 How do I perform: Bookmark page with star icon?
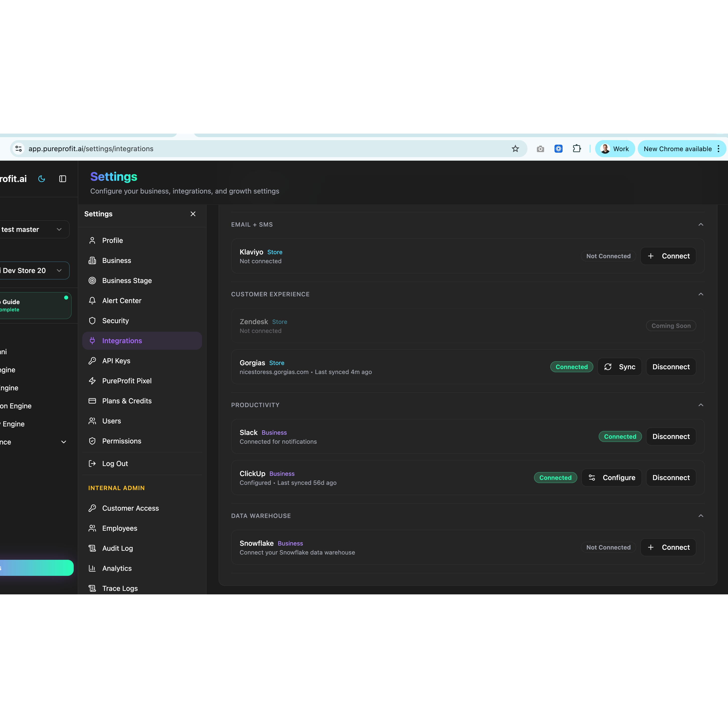(515, 149)
